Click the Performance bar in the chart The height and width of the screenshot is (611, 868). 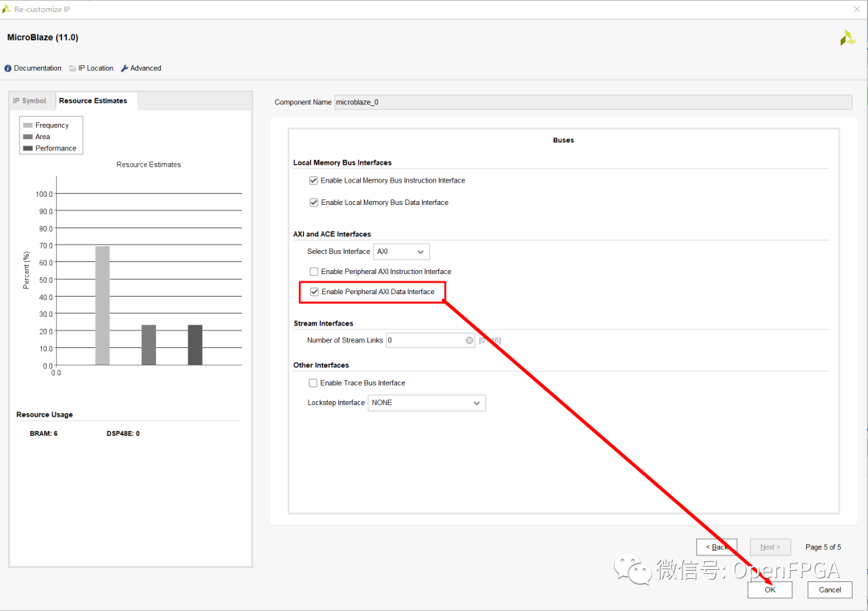[x=194, y=345]
